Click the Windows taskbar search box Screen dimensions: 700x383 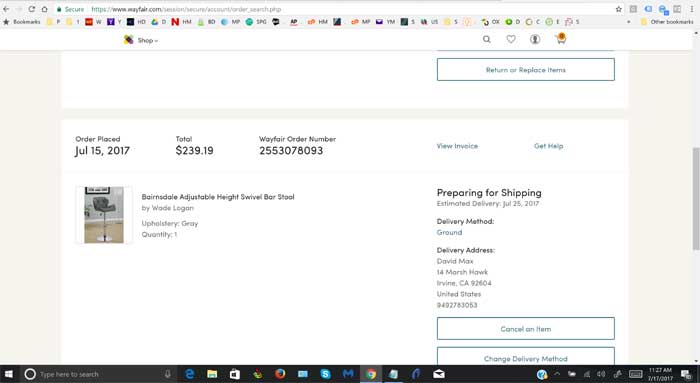(97, 374)
